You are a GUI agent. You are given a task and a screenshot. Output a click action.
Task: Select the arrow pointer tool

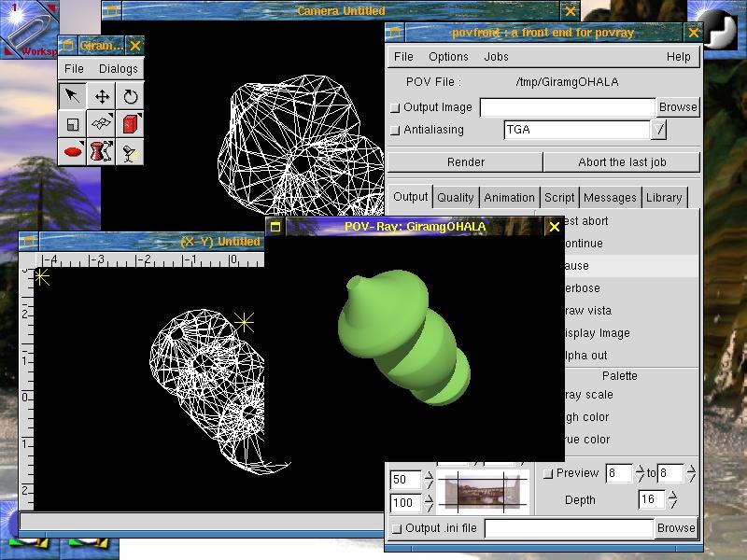coord(73,96)
